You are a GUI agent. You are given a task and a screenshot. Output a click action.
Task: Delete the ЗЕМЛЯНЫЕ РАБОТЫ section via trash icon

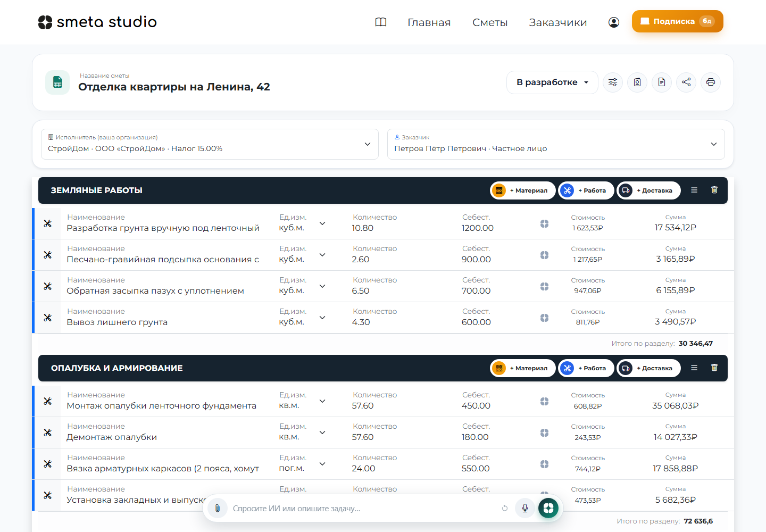pos(714,190)
